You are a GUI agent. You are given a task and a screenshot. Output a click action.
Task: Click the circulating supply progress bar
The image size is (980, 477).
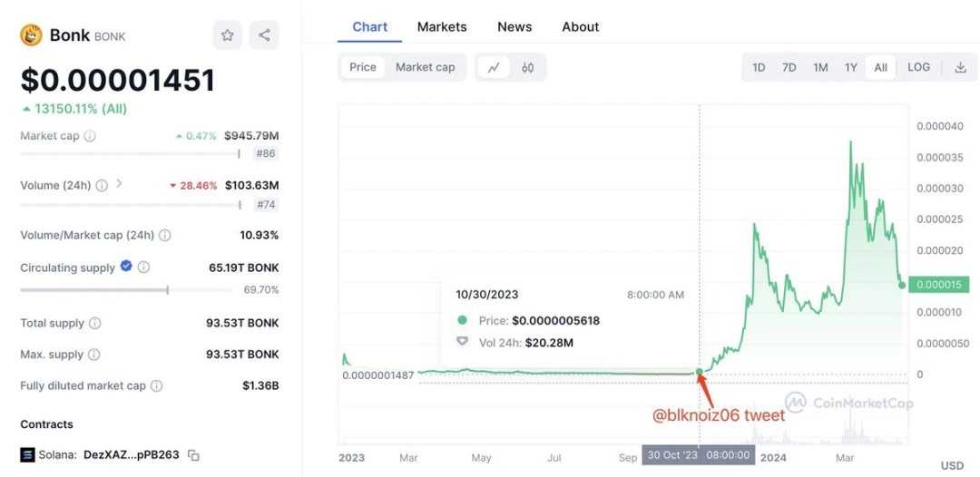point(126,289)
